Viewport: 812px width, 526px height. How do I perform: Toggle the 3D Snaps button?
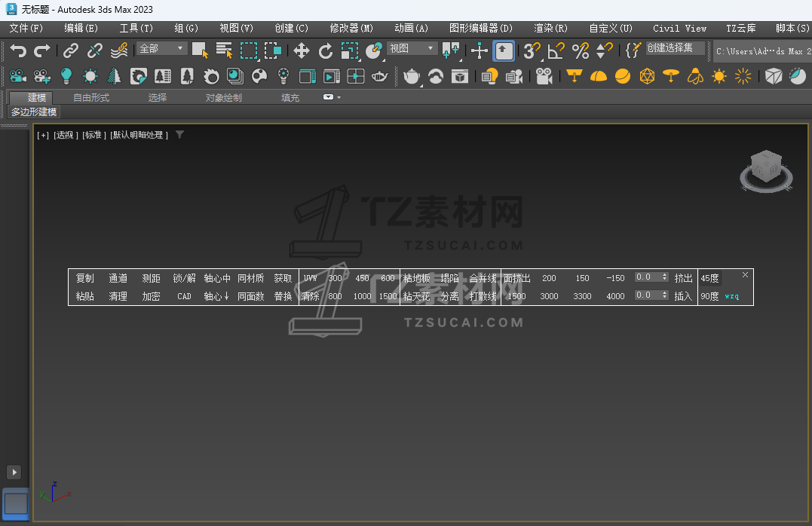(x=532, y=50)
